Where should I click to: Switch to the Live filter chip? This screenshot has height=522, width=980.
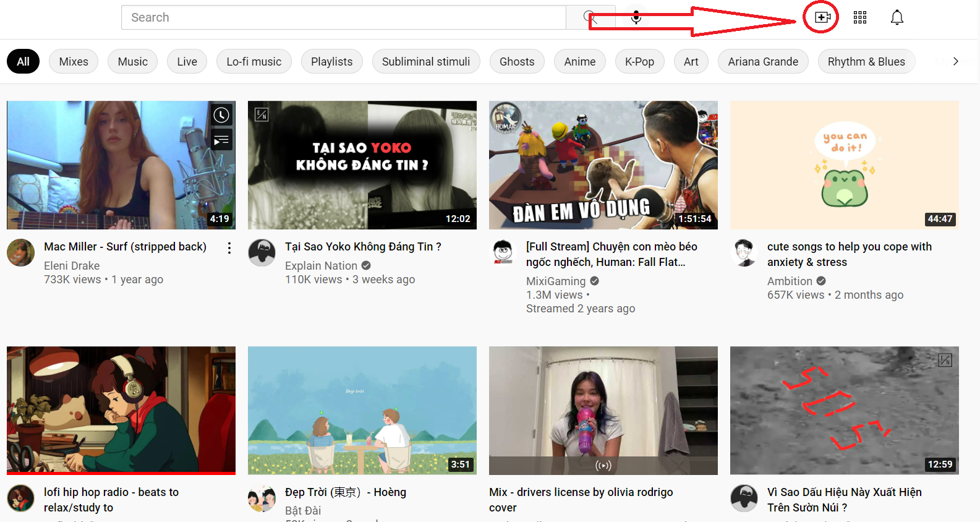[187, 61]
